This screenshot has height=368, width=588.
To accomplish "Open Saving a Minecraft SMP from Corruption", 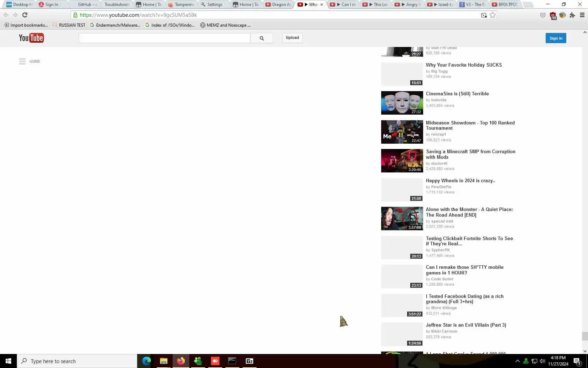I will point(471,154).
